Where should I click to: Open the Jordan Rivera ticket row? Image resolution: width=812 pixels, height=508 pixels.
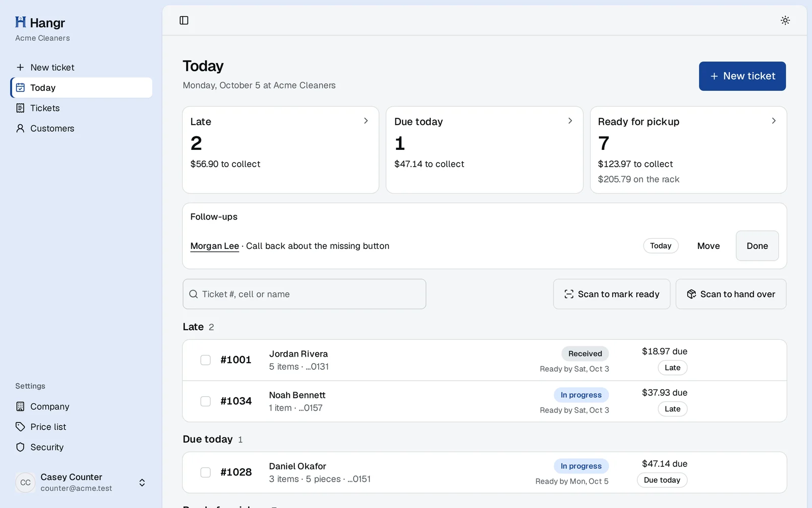click(x=485, y=360)
